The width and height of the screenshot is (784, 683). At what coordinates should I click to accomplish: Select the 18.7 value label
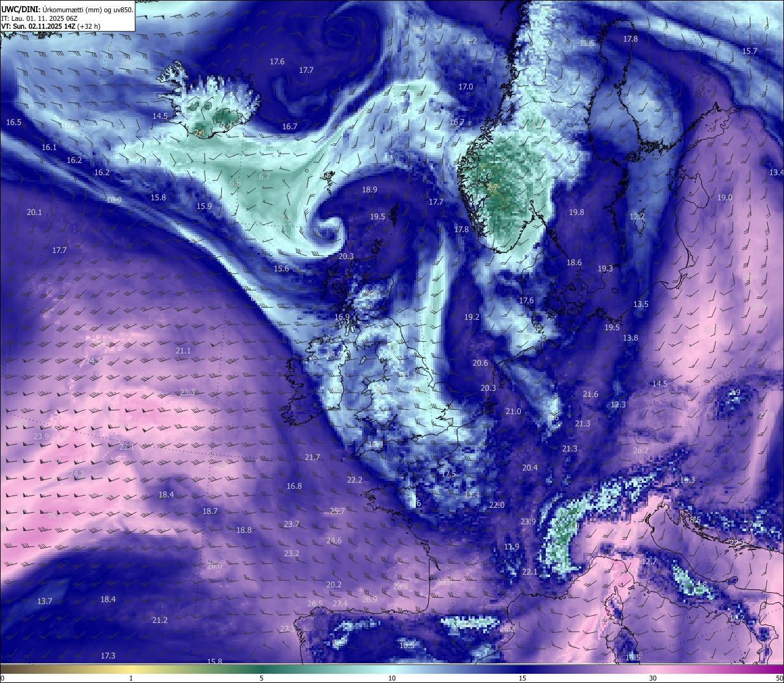210,511
